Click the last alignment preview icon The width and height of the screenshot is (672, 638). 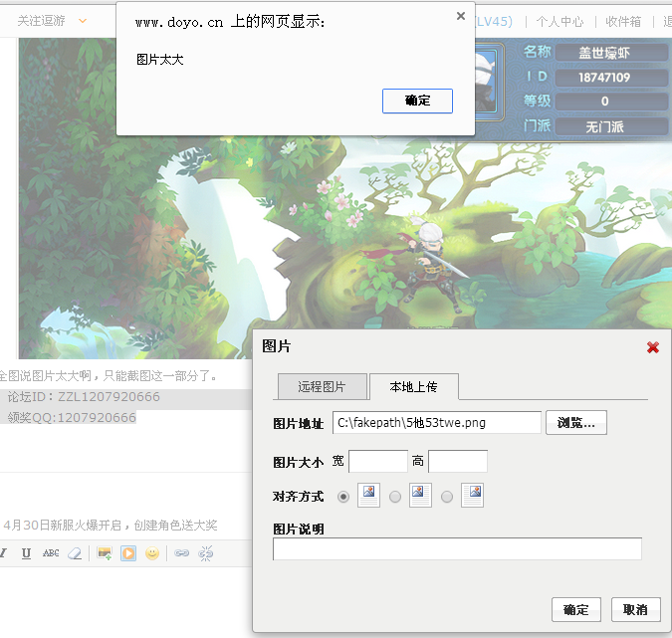point(472,496)
